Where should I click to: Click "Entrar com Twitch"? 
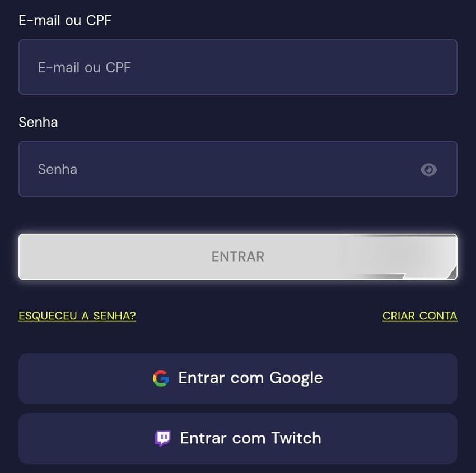click(x=238, y=438)
